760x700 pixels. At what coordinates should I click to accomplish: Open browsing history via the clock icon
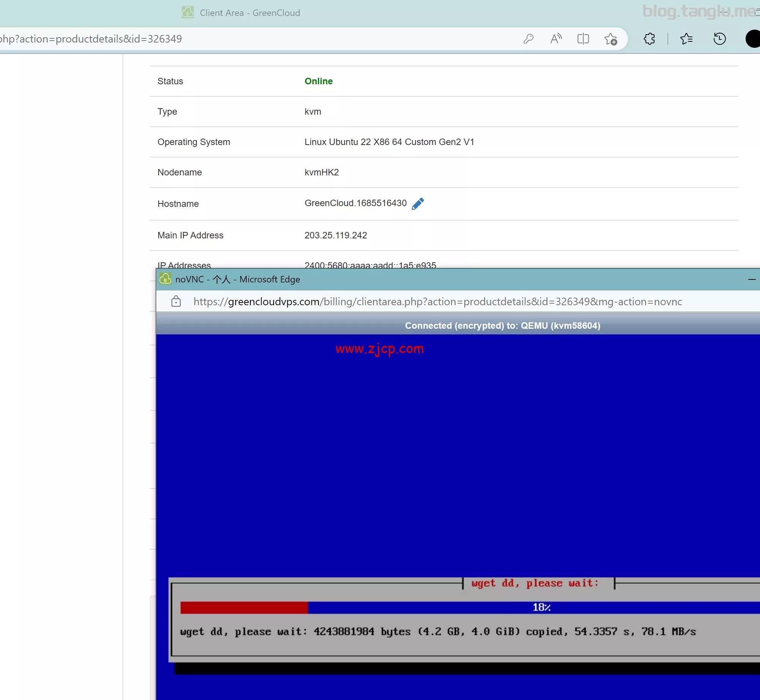[719, 39]
